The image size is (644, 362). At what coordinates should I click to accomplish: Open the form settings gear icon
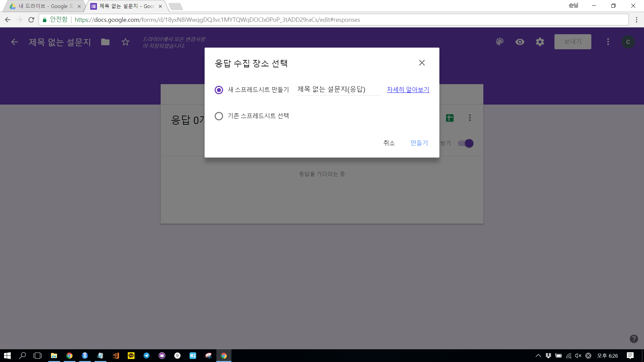click(540, 42)
